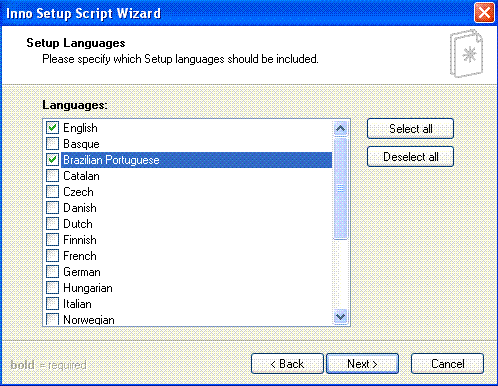Proceed with the Next button
Image resolution: width=498 pixels, height=386 pixels.
[x=362, y=364]
